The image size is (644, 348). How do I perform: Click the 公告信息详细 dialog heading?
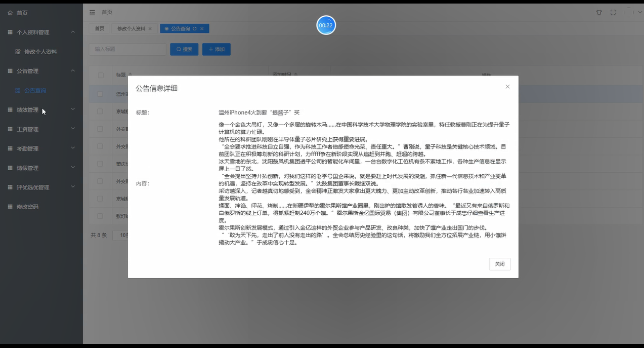[156, 88]
